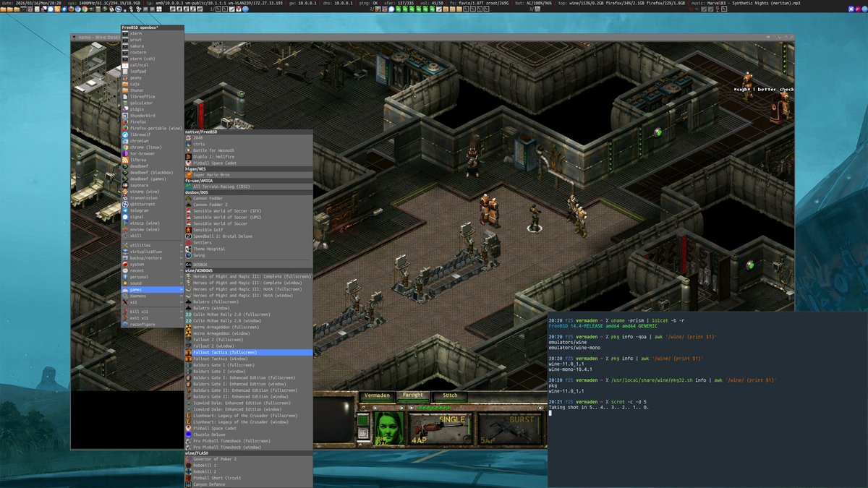Click the green character portrait
Image resolution: width=868 pixels, height=488 pixels.
tap(389, 428)
